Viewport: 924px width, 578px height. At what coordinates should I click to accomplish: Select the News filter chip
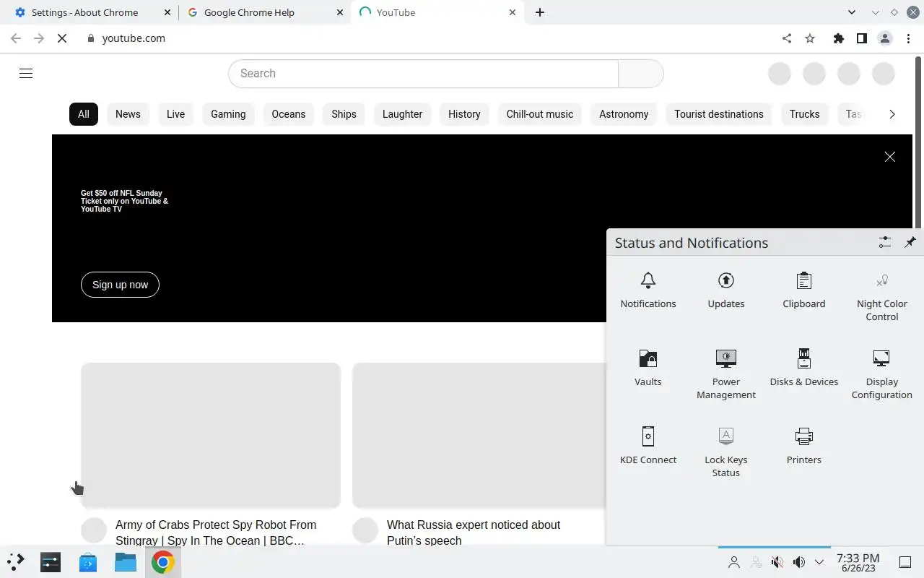[128, 114]
